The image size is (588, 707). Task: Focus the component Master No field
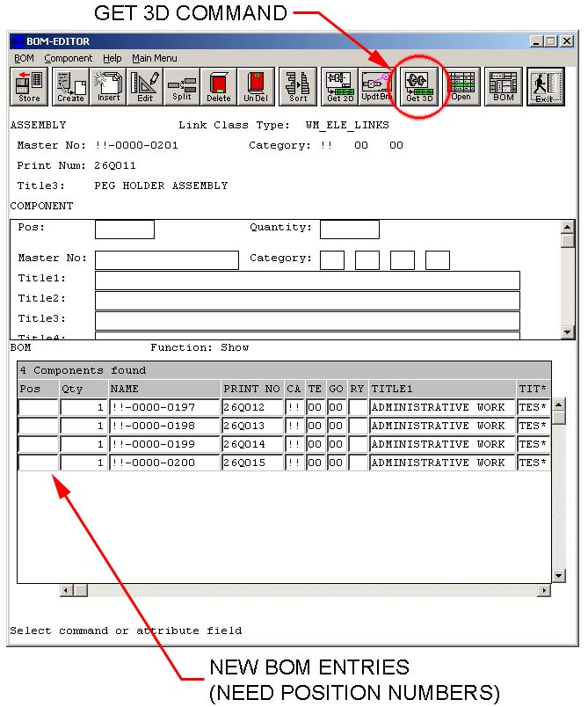(166, 260)
